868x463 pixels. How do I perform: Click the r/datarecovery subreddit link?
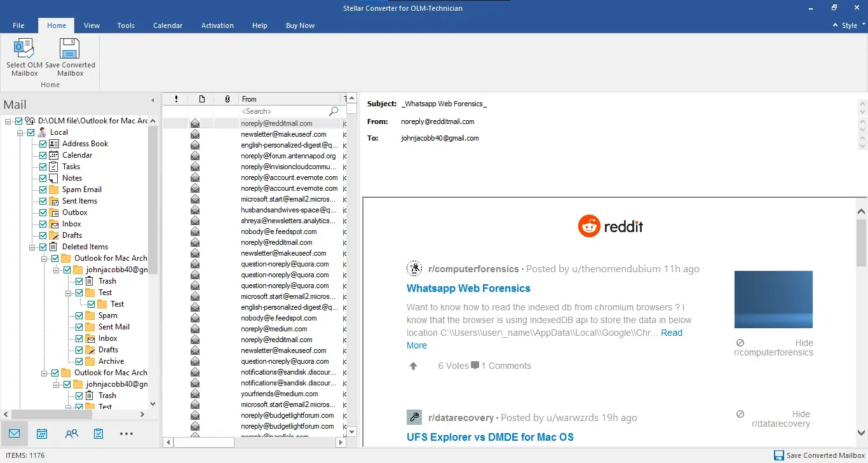[461, 418]
